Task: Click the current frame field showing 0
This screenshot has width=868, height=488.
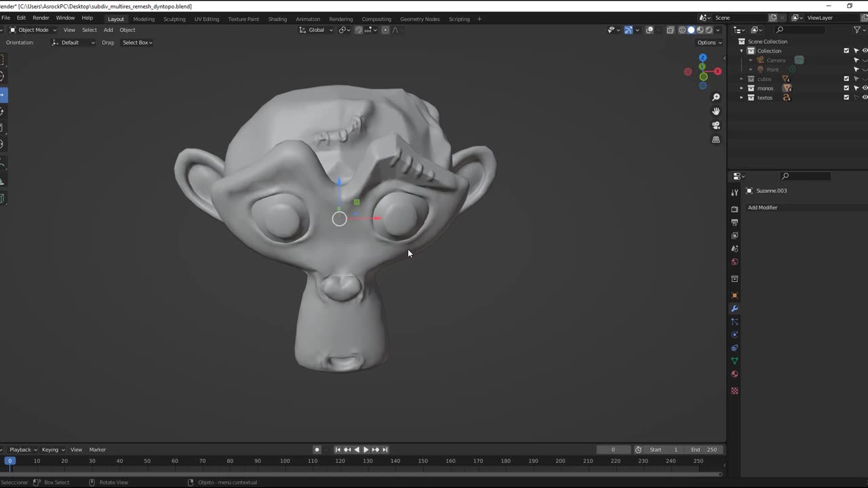Action: coord(613,450)
